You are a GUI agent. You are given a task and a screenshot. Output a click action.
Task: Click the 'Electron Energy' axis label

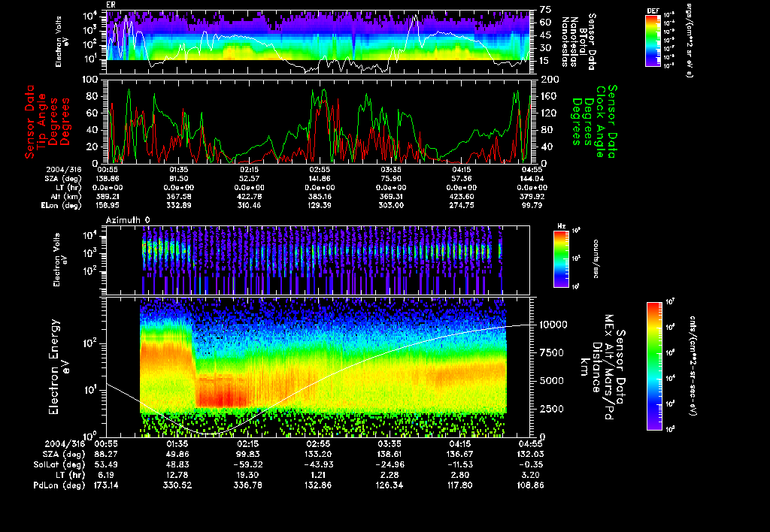pos(53,367)
